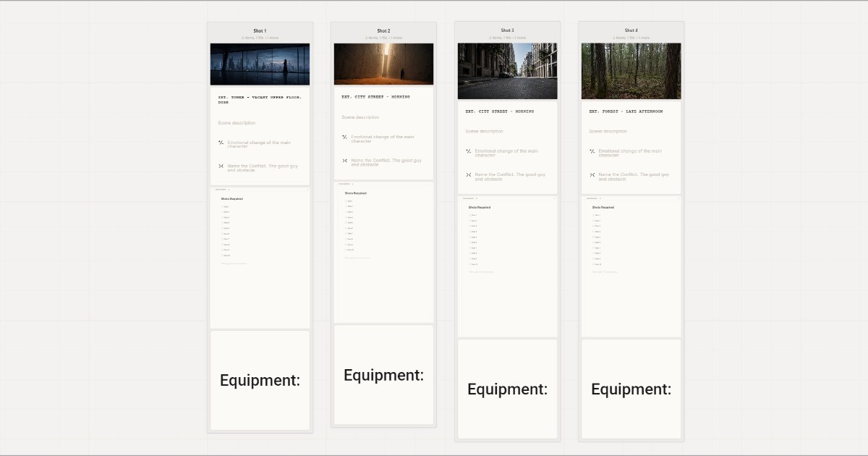The width and height of the screenshot is (868, 456).
Task: Open the city street photo in Shot 3
Action: [507, 71]
